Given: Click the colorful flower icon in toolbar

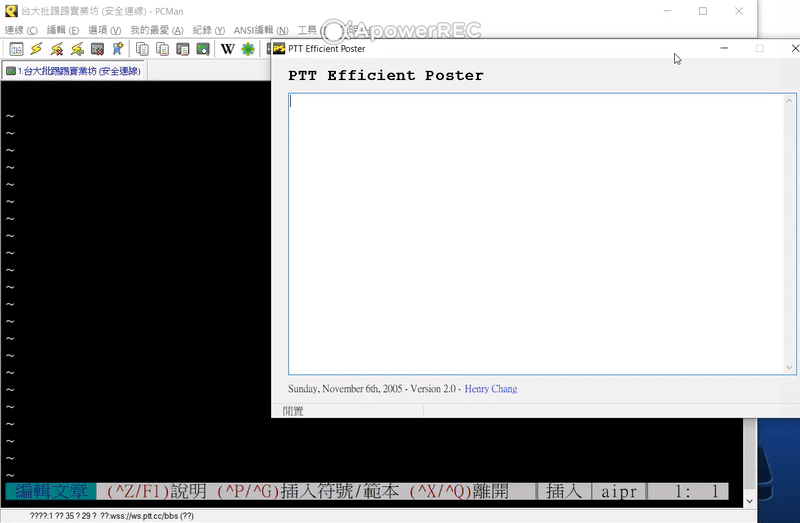Looking at the screenshot, I should 248,49.
